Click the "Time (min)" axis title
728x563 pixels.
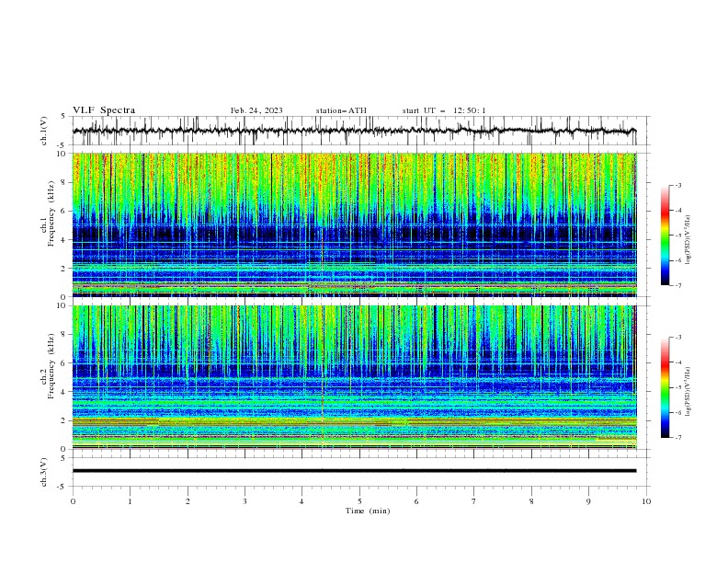[368, 511]
